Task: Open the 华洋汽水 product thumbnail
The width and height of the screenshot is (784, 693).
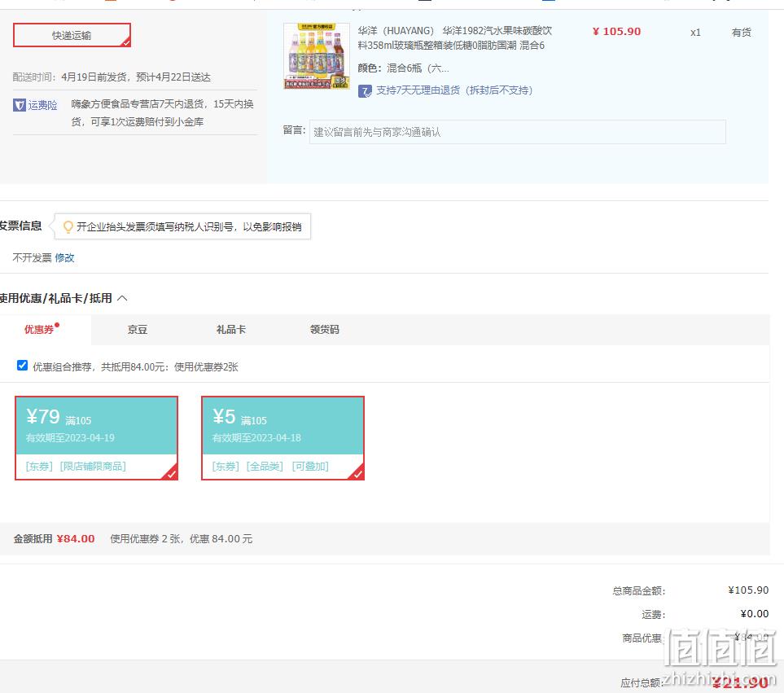Action: point(317,55)
